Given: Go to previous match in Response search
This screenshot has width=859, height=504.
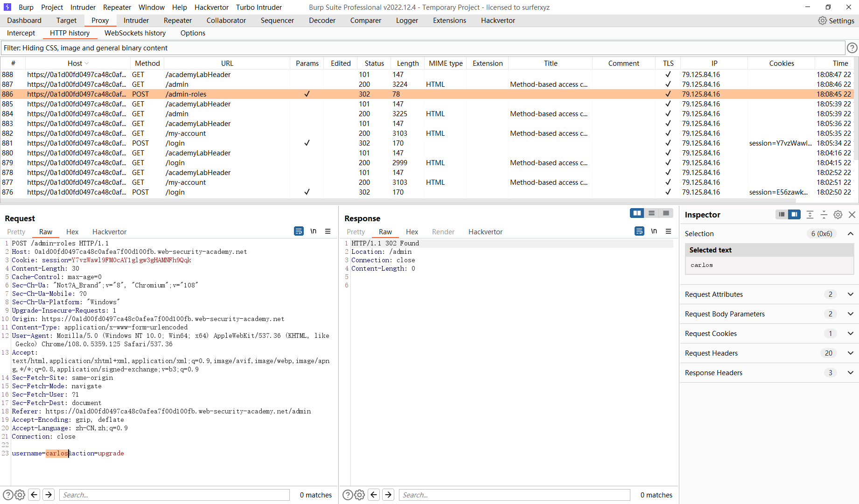Looking at the screenshot, I should click(374, 495).
